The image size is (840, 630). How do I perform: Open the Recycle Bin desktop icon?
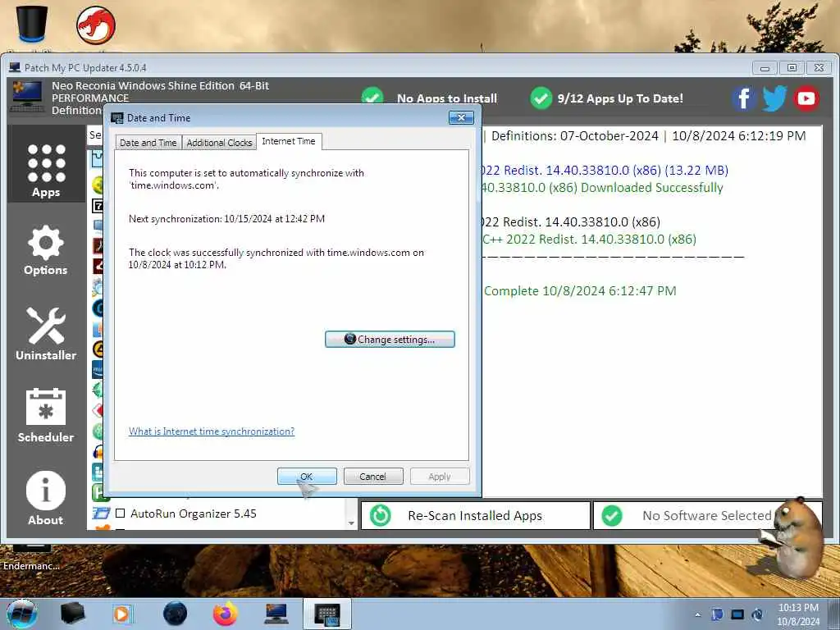pos(32,24)
